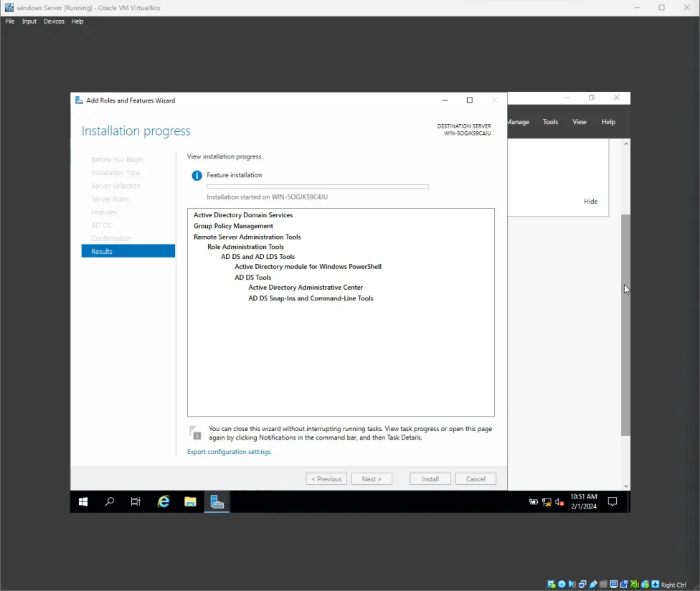Open Server Manager Tools menu

(550, 122)
